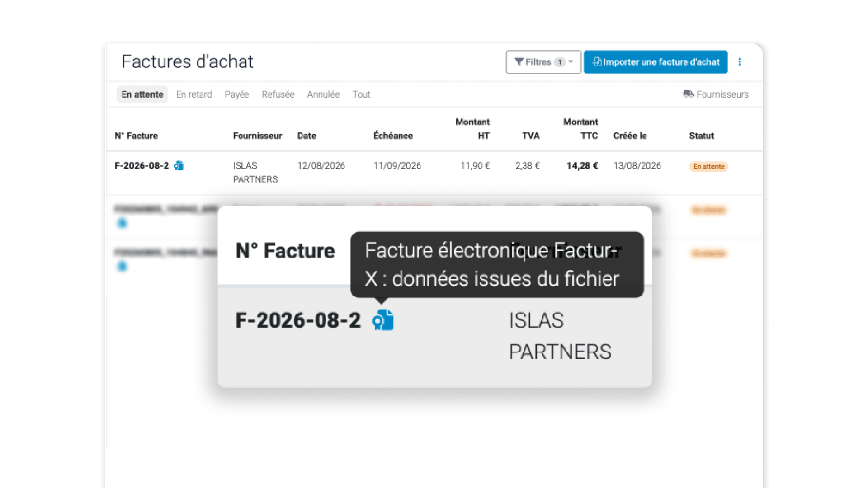Screen dimensions: 868x488
Task: Click the enlarged Factur-X icon in the zoomed overlay
Action: pos(383,320)
